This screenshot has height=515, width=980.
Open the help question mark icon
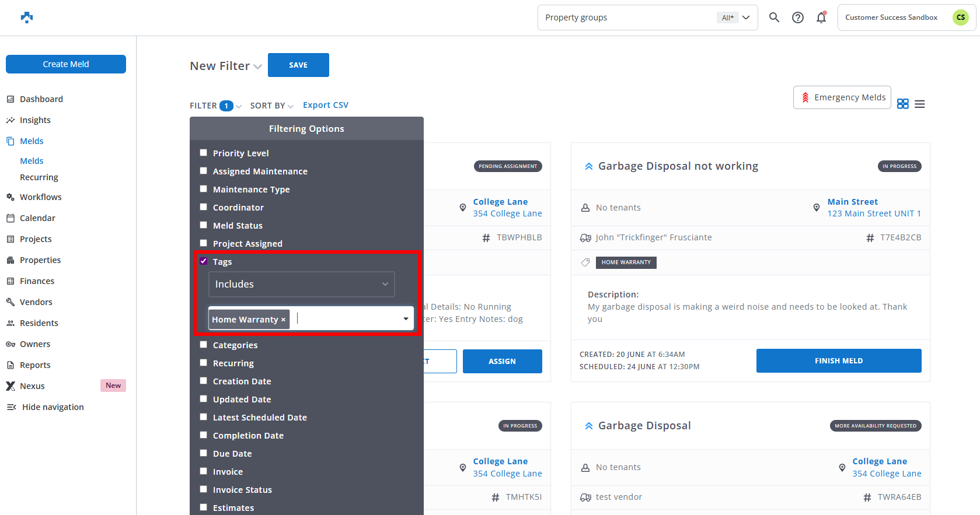point(797,17)
